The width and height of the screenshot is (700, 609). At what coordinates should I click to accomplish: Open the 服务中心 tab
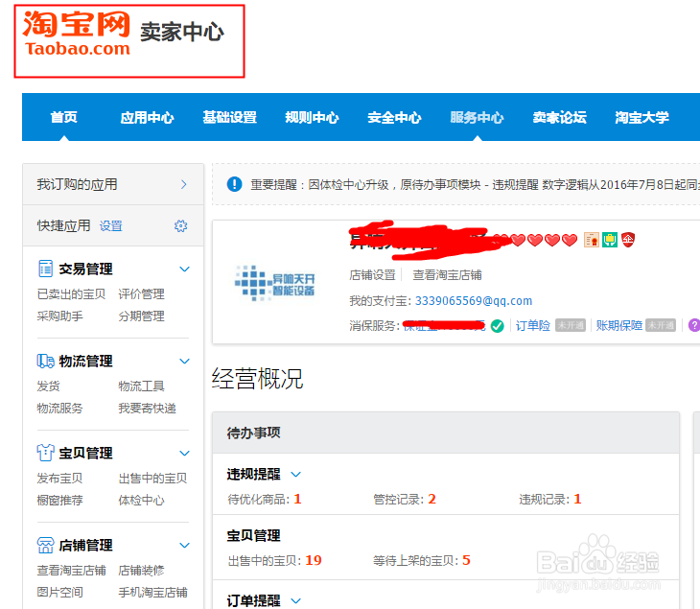[x=477, y=117]
